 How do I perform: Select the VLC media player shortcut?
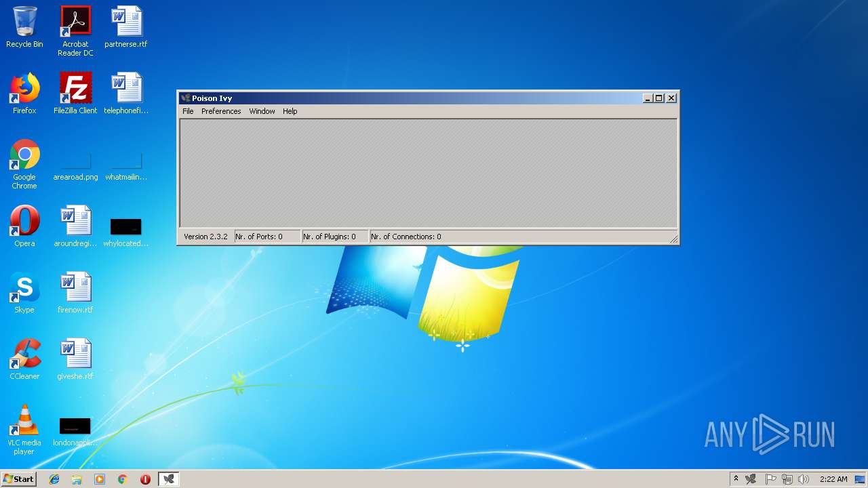[x=24, y=430]
